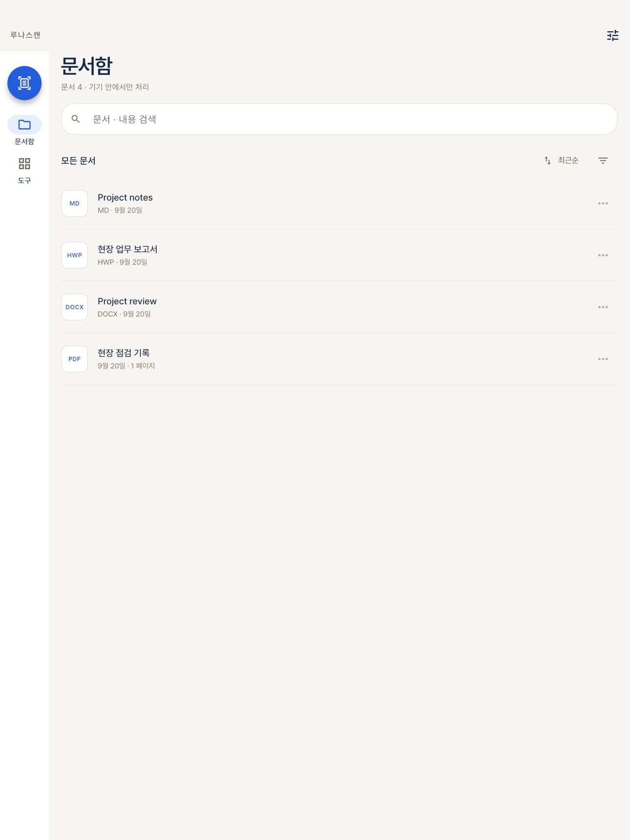Open the filter list icon
The image size is (630, 840).
603,161
